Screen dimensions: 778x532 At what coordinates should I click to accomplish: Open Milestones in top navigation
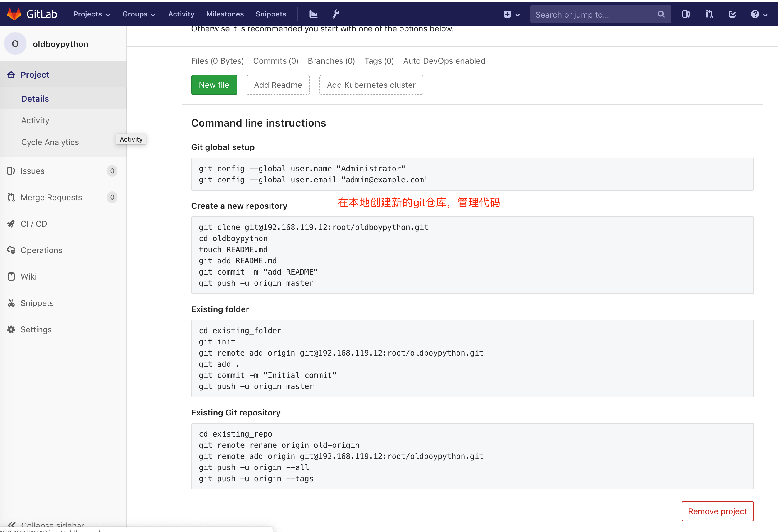(225, 14)
